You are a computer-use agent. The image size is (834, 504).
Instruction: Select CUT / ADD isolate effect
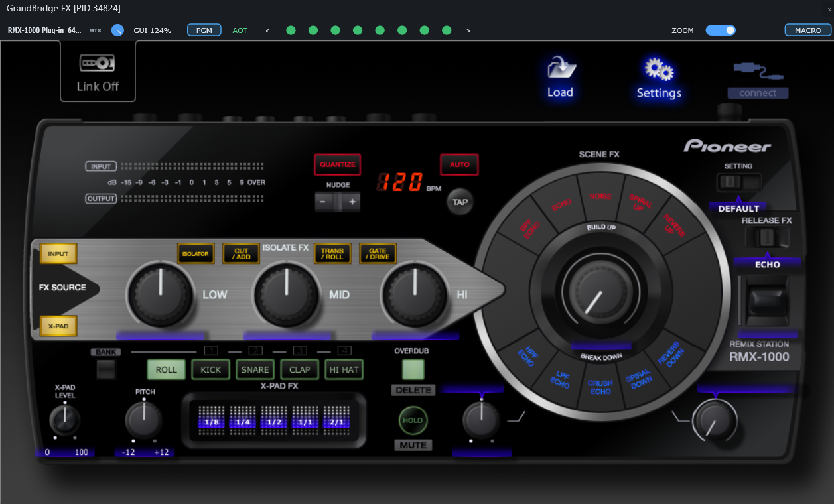click(242, 253)
